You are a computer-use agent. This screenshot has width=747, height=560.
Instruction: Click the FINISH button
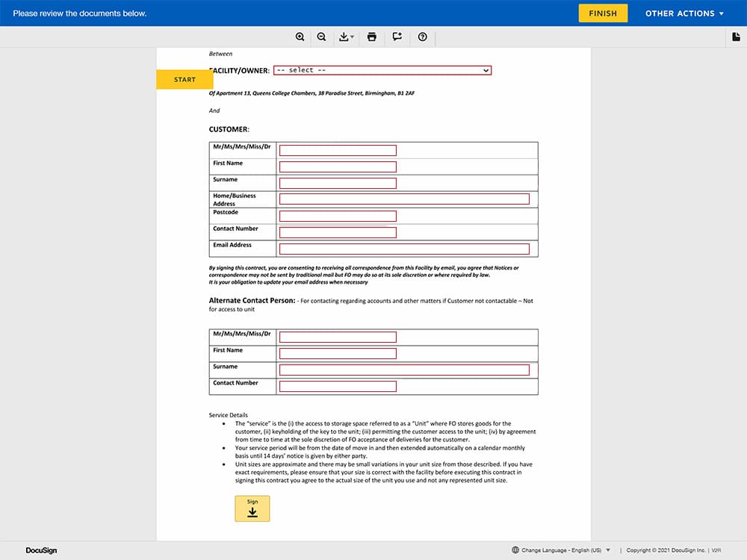(x=603, y=13)
